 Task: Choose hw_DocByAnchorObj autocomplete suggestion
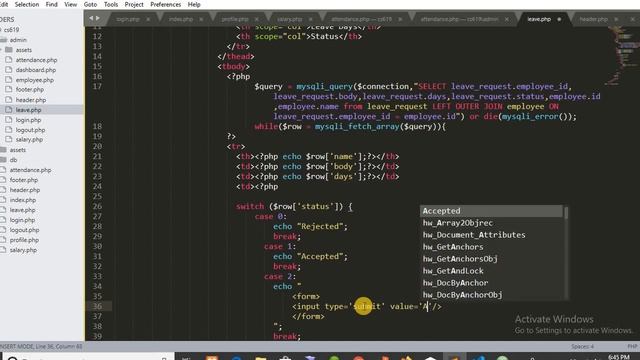491,295
